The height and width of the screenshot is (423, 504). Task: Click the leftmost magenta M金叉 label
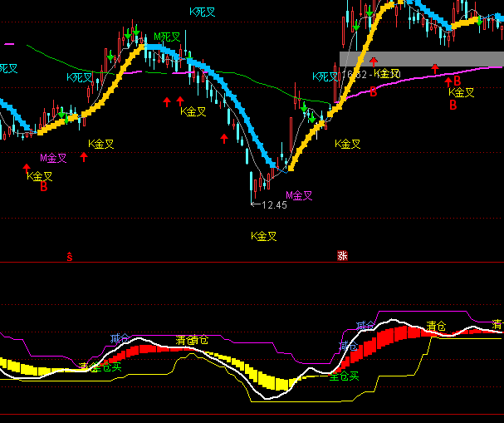[53, 157]
